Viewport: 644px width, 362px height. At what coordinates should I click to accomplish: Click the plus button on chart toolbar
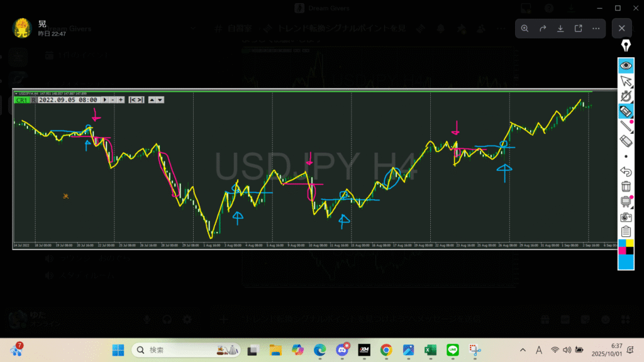tap(121, 99)
